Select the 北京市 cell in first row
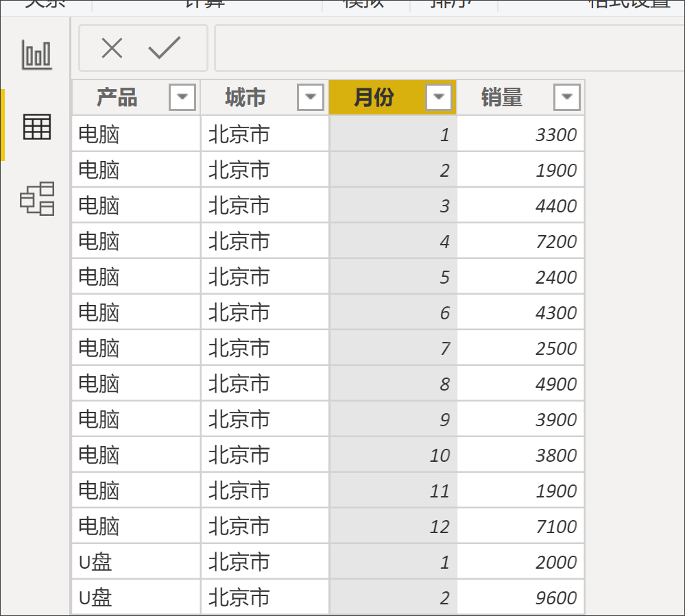 265,134
